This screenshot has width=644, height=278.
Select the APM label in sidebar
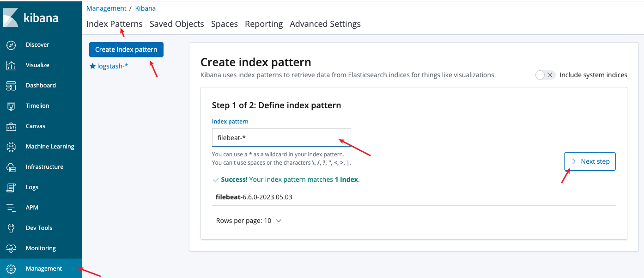coord(32,208)
